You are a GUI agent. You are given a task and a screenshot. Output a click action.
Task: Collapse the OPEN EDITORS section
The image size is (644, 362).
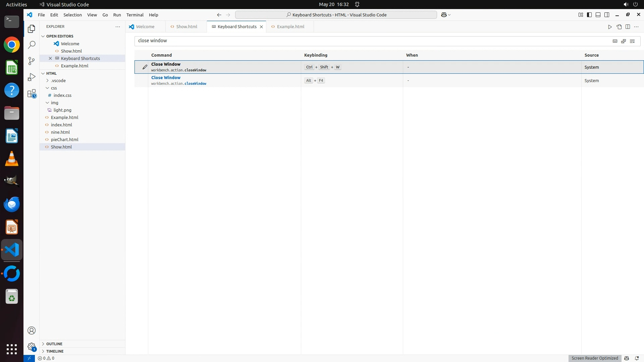[60, 36]
